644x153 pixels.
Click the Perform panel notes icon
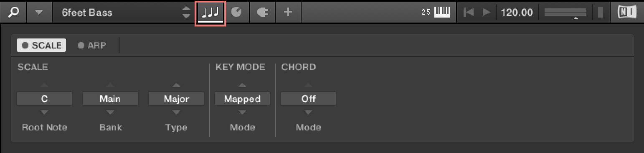pos(210,13)
